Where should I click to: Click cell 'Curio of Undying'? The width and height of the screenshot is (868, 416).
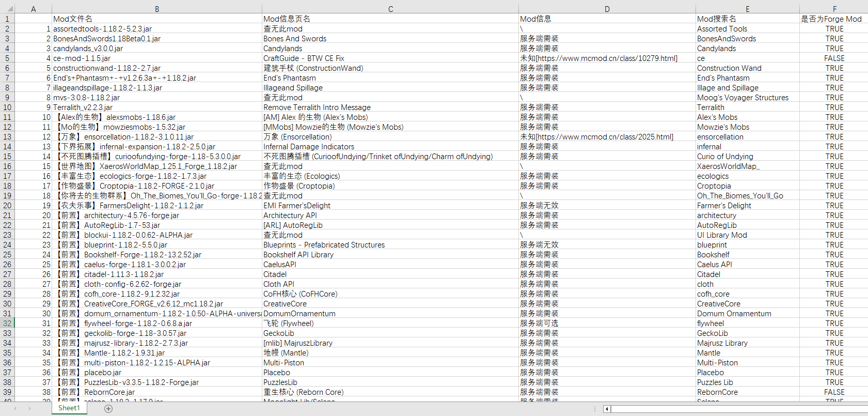click(748, 157)
